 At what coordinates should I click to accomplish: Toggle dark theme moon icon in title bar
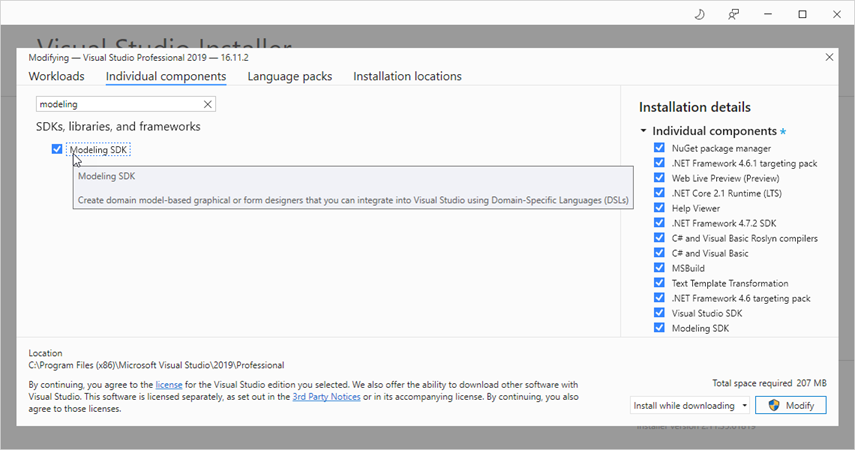(x=699, y=15)
